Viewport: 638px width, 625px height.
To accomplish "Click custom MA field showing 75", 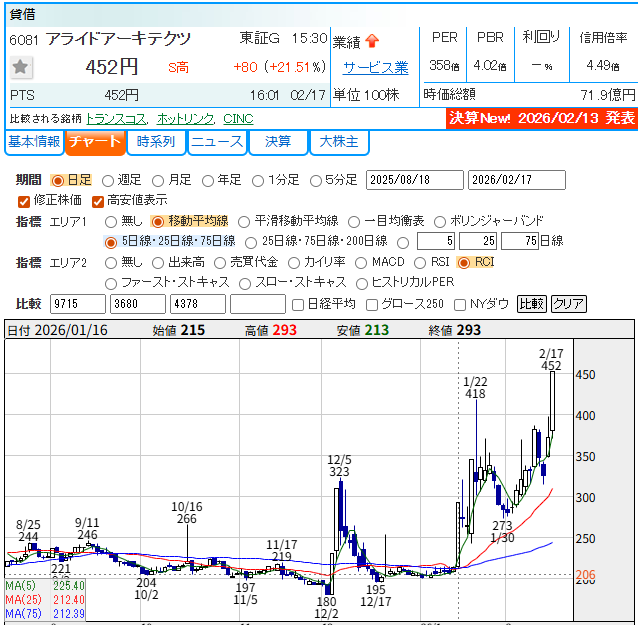I will [x=520, y=241].
